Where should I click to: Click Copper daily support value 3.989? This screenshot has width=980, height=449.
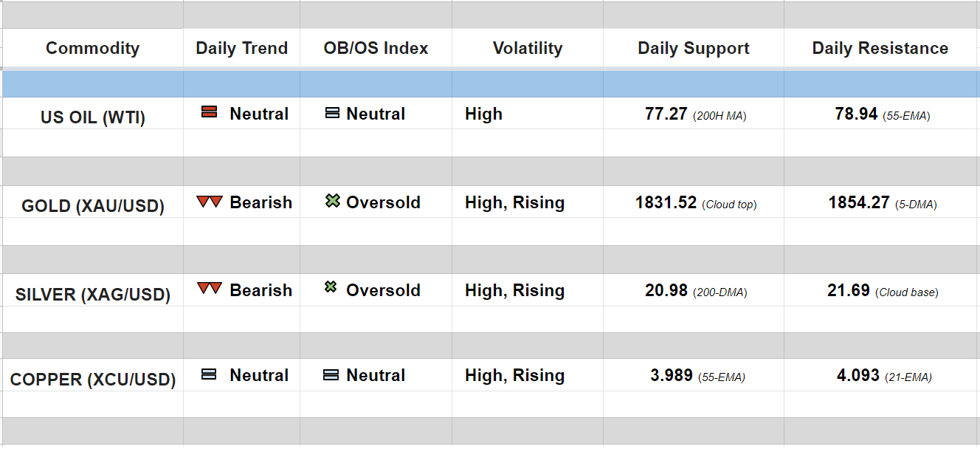[671, 376]
